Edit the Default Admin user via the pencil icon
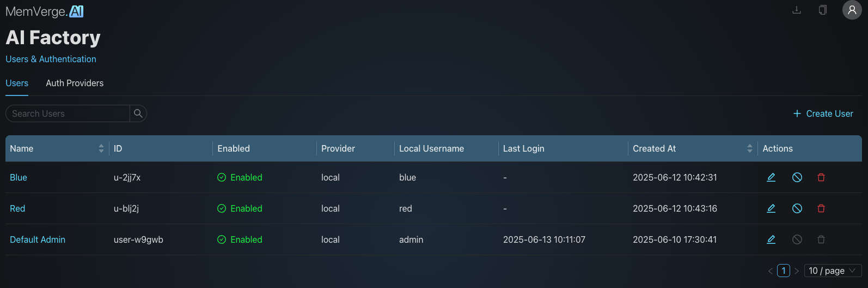 (x=771, y=239)
